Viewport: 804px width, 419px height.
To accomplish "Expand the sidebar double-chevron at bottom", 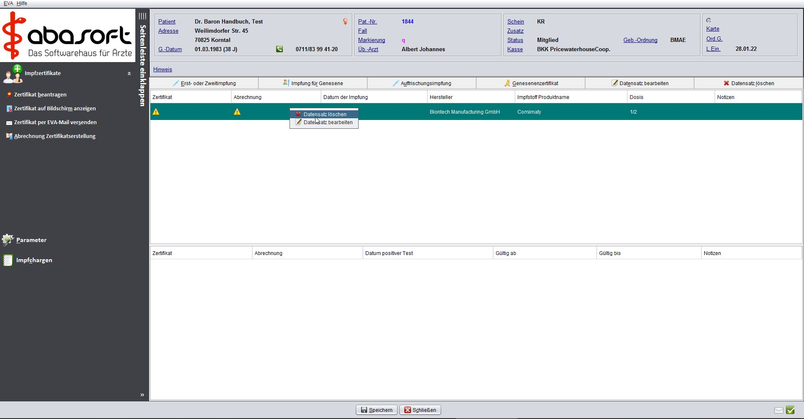I will point(142,395).
